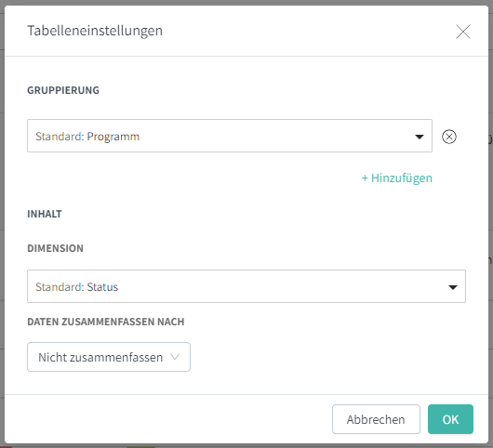
Task: Open the Standard: Status dimension dropdown
Action: (x=246, y=286)
